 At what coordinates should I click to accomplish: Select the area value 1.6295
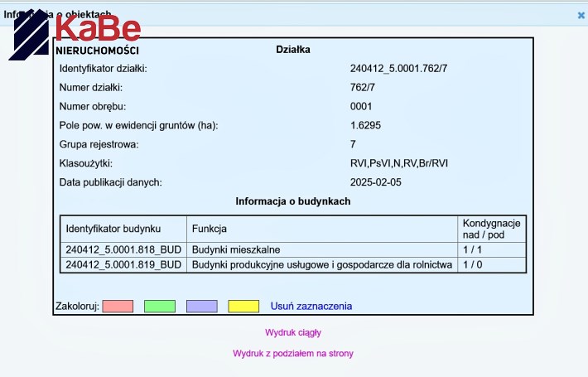[365, 125]
